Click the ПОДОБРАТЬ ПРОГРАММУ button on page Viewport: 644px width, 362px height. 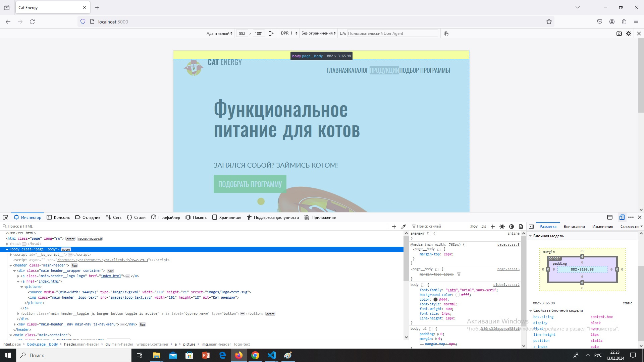coord(250,184)
